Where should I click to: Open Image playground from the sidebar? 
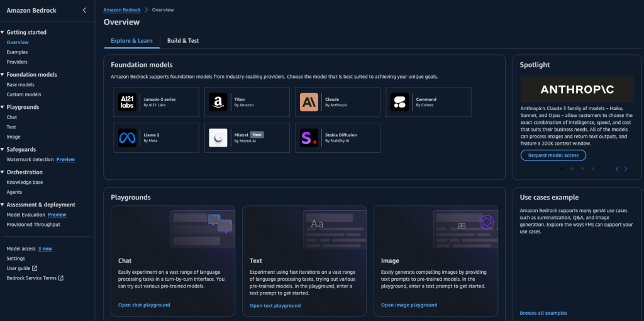click(x=14, y=137)
